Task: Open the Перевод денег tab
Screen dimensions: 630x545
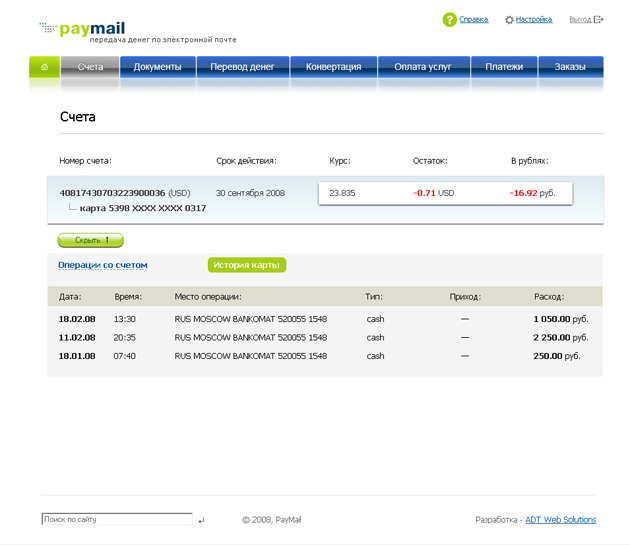Action: pos(243,67)
